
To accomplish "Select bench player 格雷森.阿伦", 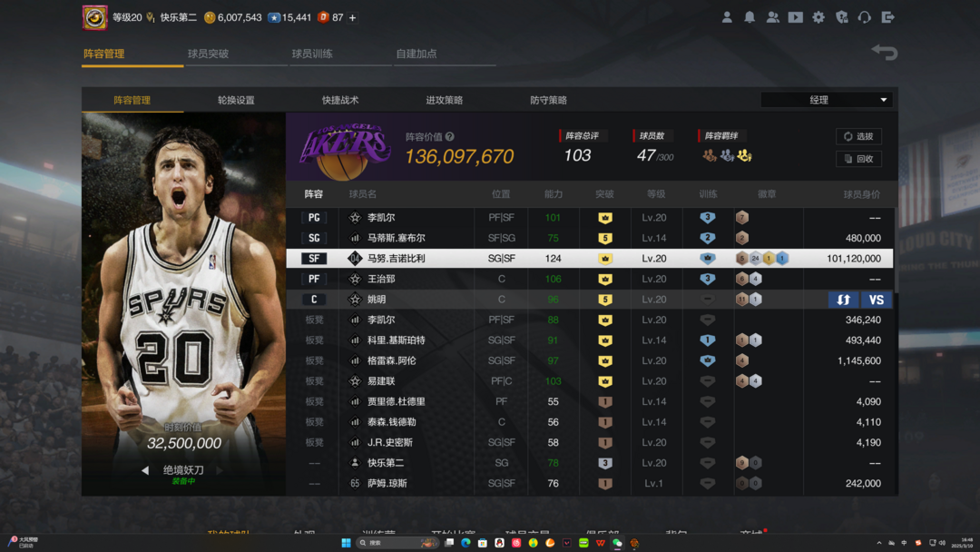I will tap(590, 360).
